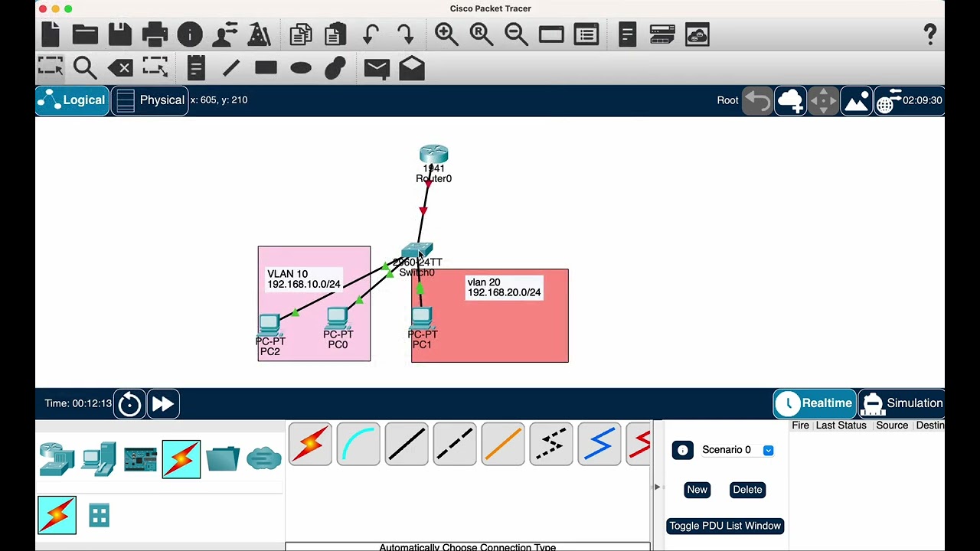
Task: Create a new cluster with cloud icon
Action: [790, 100]
